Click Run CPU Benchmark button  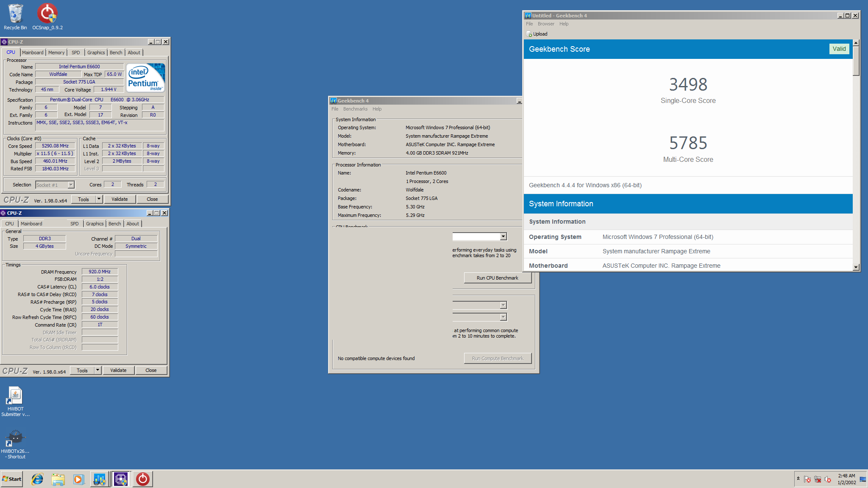point(498,278)
